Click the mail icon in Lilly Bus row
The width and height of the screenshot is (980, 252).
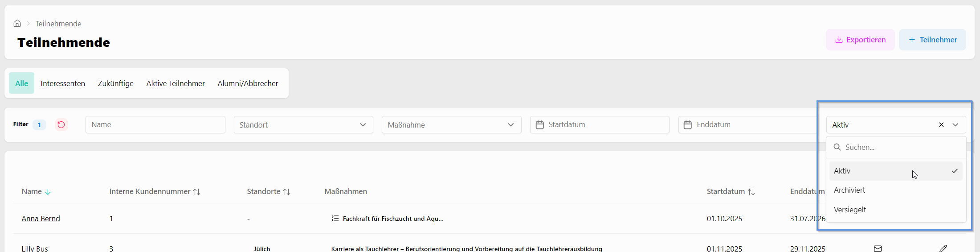coord(878,248)
